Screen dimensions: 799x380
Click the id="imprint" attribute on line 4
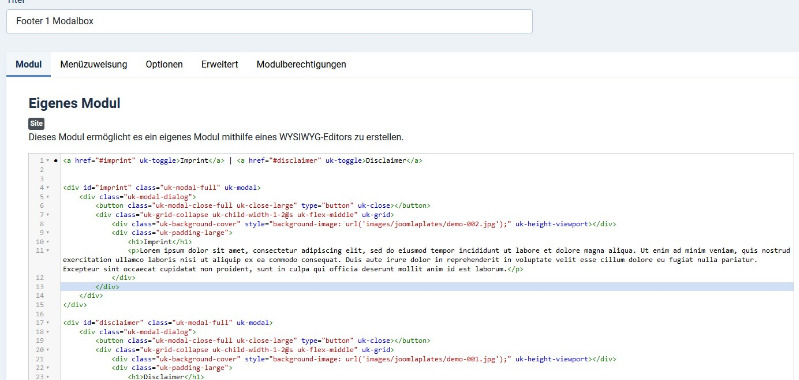click(x=107, y=187)
